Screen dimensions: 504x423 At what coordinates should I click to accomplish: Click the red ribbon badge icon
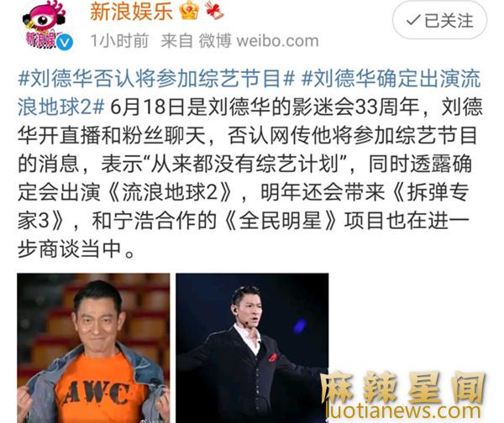pyautogui.click(x=215, y=10)
